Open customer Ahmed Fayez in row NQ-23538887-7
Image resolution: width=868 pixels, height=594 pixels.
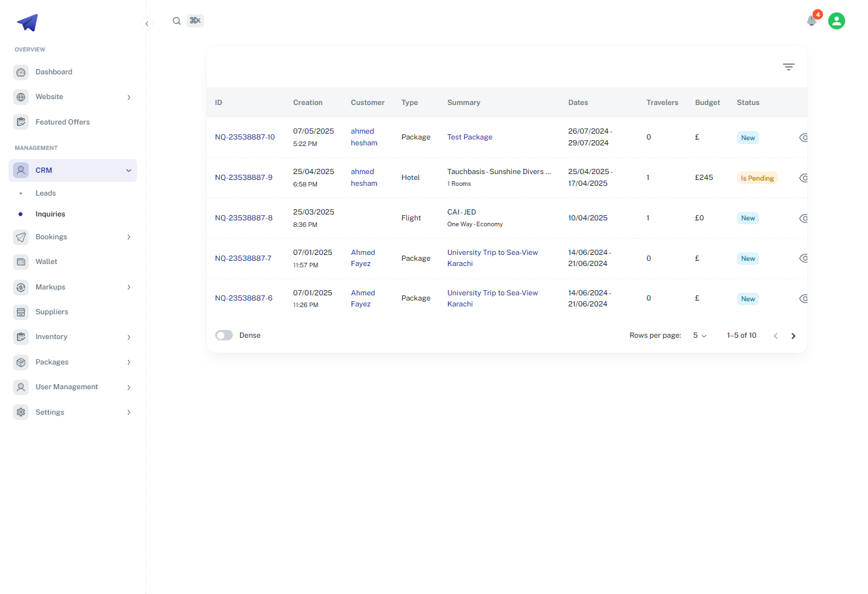click(x=363, y=258)
